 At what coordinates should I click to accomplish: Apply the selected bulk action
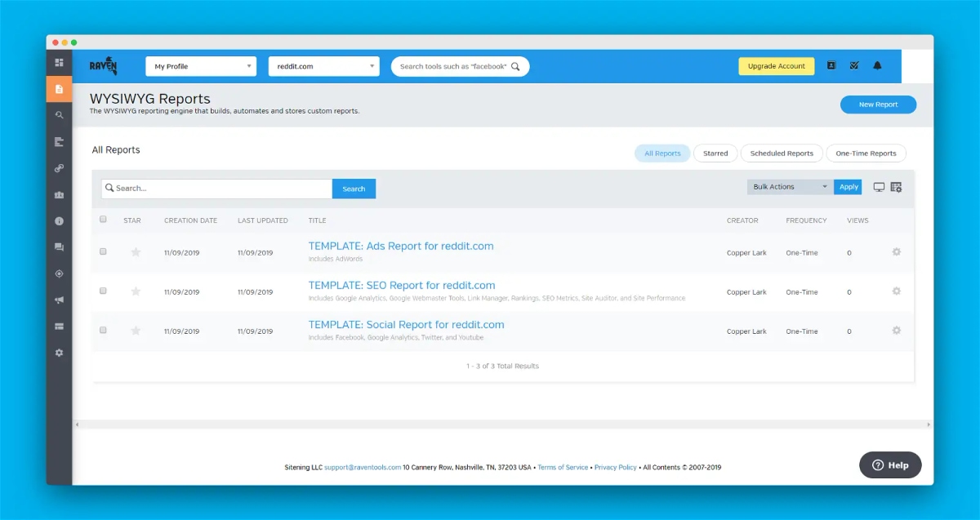pyautogui.click(x=849, y=187)
